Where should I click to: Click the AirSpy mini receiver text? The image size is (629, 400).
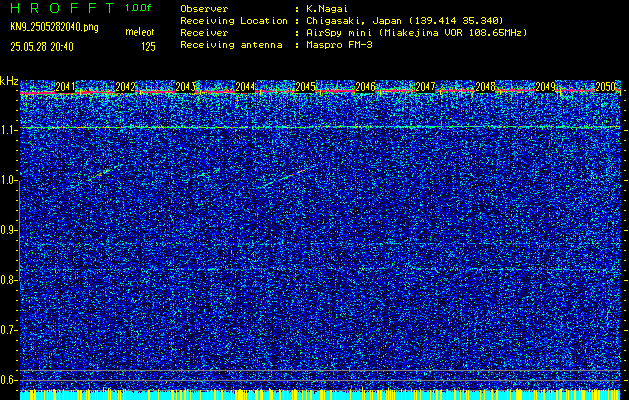click(416, 33)
